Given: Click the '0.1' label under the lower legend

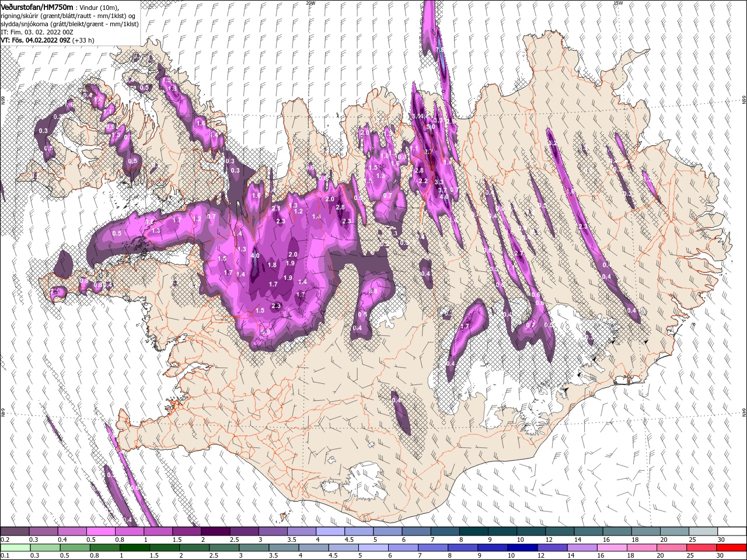Looking at the screenshot, I should pyautogui.click(x=5, y=556).
